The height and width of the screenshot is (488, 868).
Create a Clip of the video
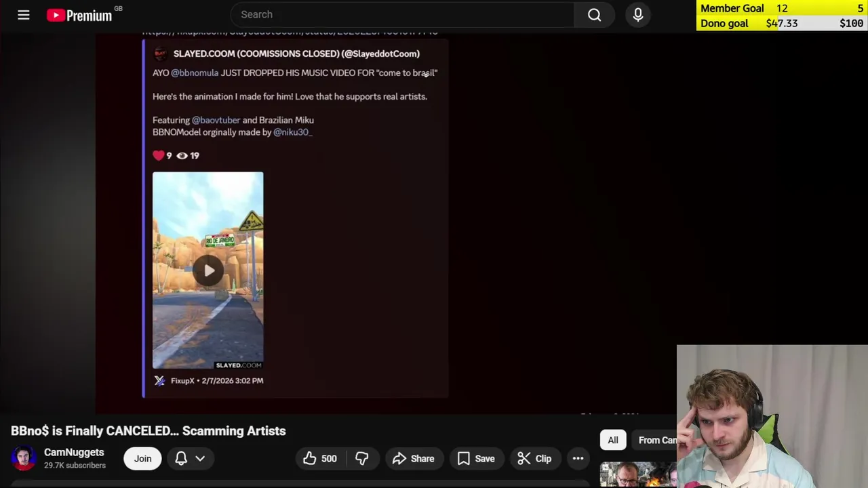[534, 459]
